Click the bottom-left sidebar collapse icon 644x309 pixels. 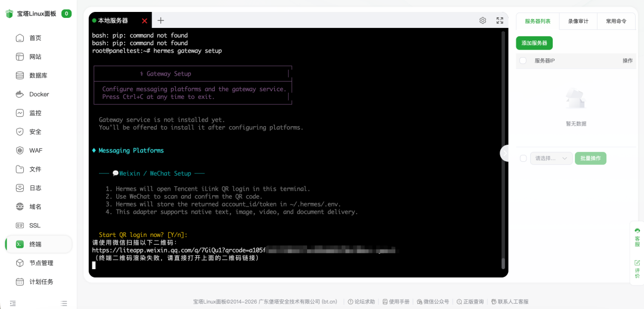click(13, 303)
